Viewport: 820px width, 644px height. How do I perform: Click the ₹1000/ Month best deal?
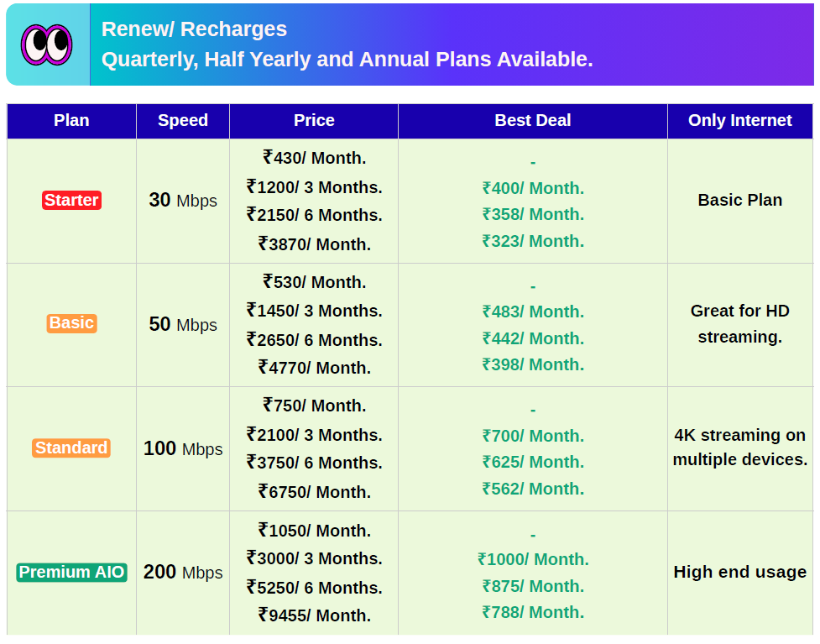click(x=533, y=559)
